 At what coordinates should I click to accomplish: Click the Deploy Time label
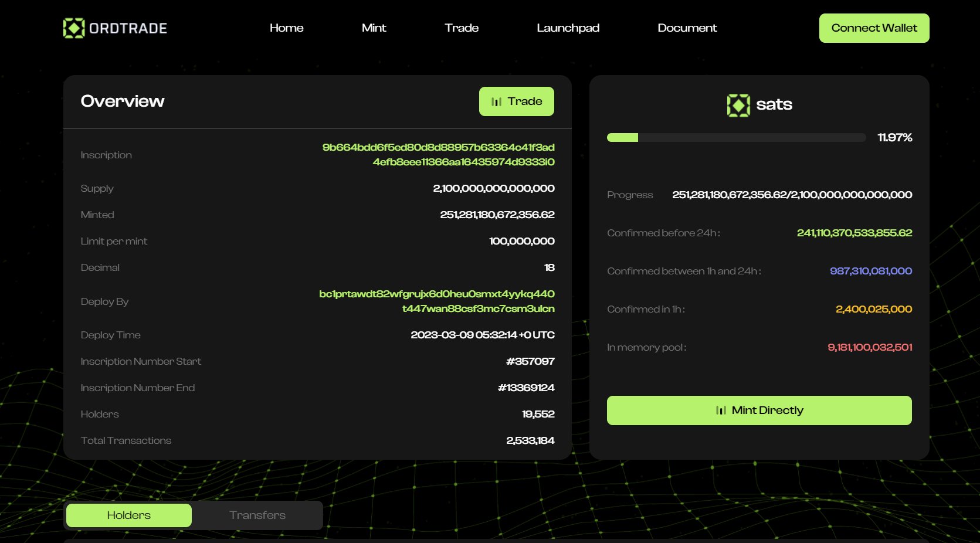tap(111, 335)
